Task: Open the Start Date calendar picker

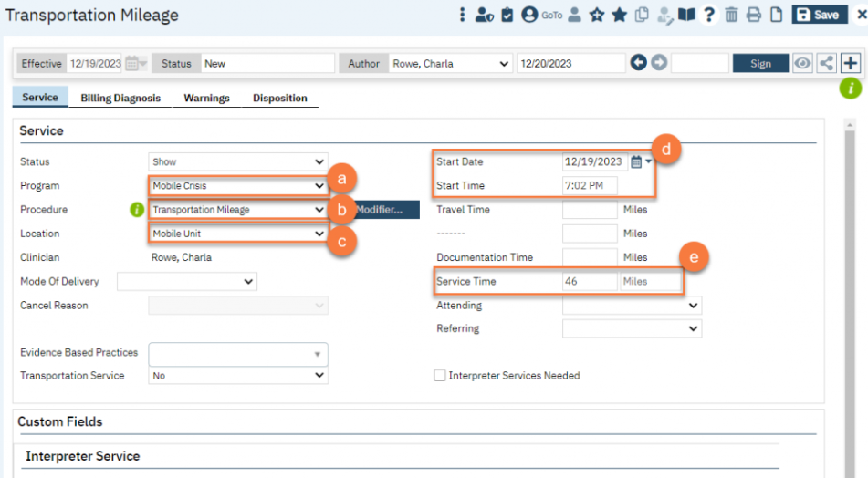Action: pyautogui.click(x=637, y=161)
